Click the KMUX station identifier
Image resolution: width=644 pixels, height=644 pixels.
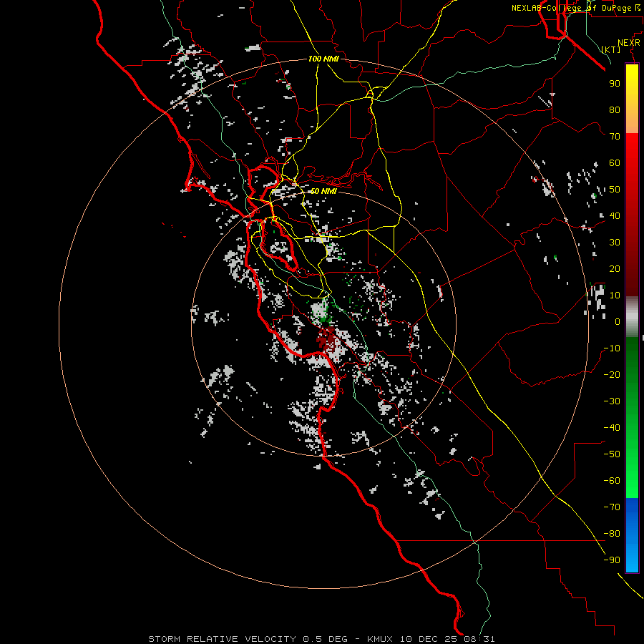(x=380, y=639)
